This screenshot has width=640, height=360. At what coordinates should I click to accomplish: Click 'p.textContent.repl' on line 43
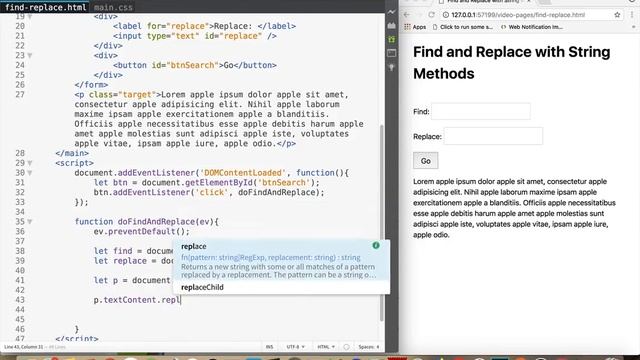[x=137, y=300]
